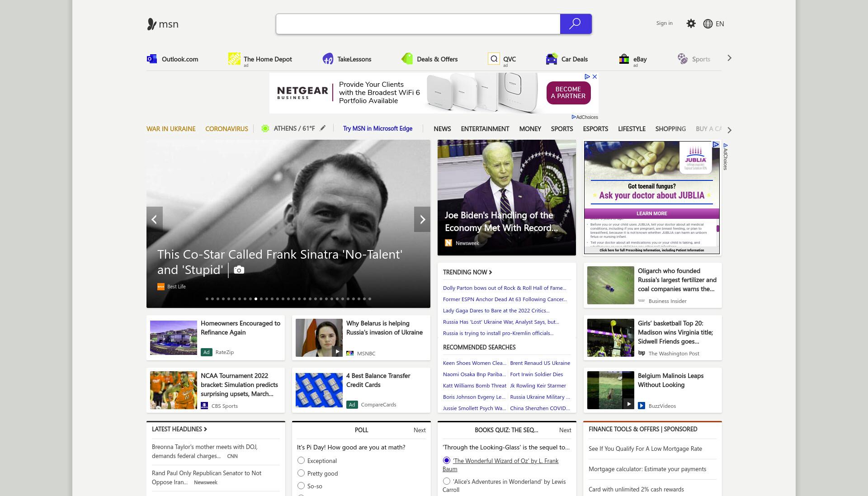This screenshot has height=496, width=868.
Task: Click the sunny weather icon
Action: (265, 128)
